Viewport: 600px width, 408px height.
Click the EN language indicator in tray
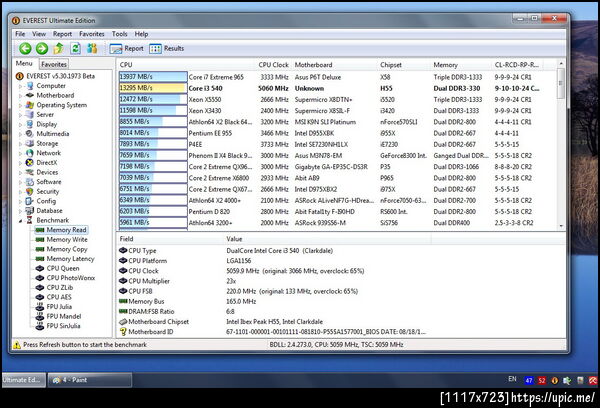click(512, 379)
